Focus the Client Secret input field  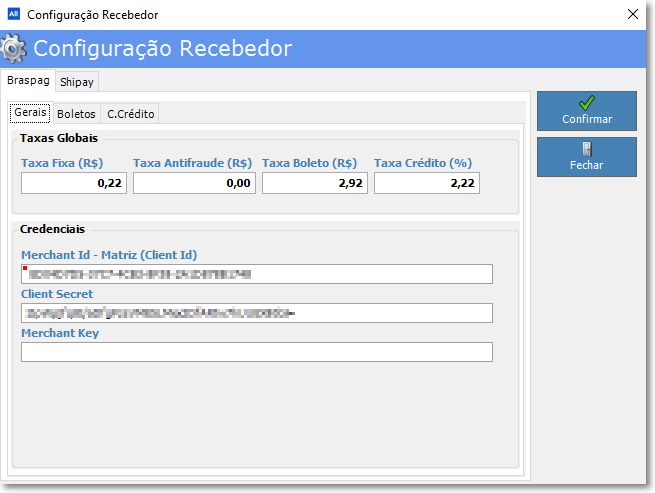[x=257, y=313]
